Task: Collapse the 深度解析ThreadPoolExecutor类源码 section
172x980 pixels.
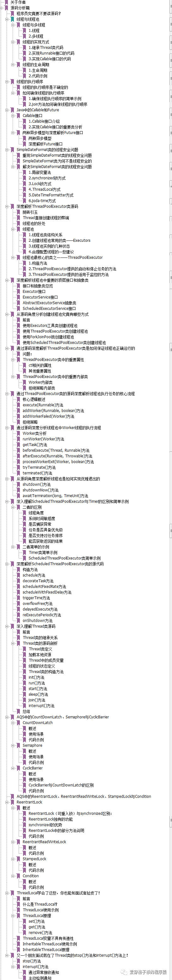Action: [x=7, y=206]
